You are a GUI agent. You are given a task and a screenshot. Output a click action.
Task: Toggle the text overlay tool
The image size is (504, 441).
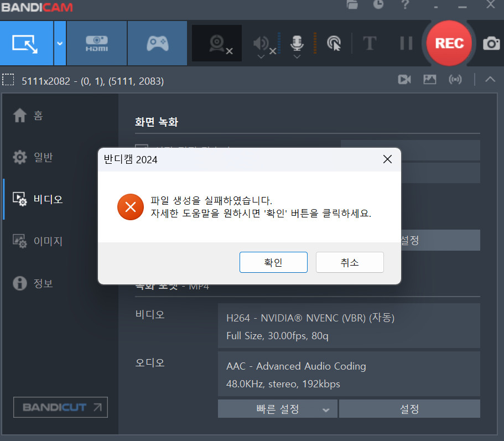click(x=370, y=43)
